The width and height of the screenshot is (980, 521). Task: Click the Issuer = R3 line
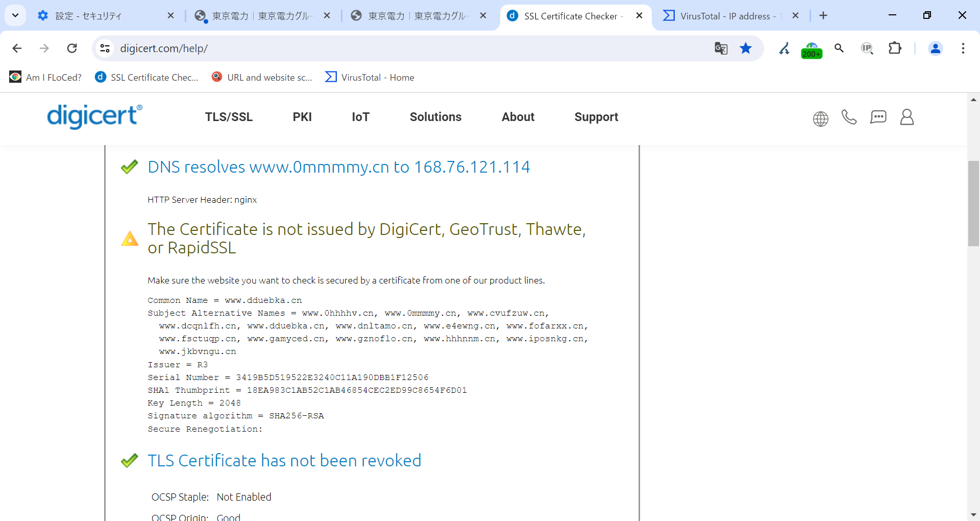[178, 365]
